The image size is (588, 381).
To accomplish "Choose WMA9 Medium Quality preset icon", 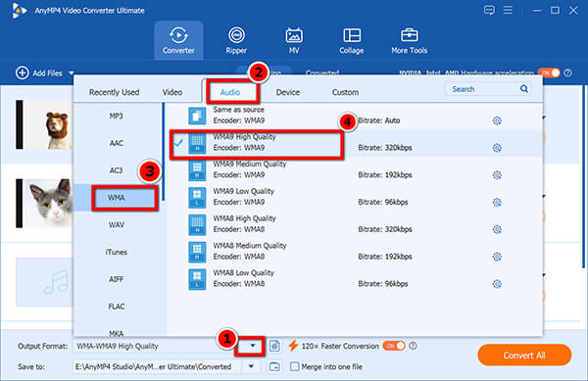I will coord(197,170).
